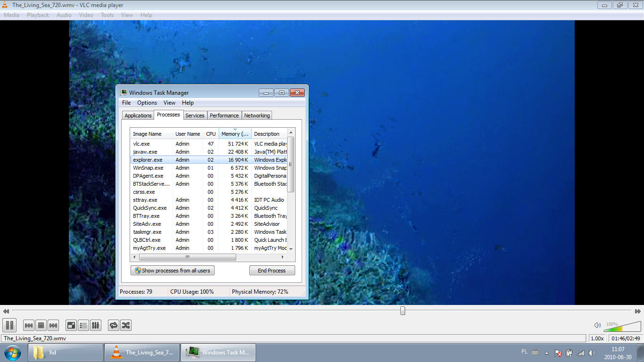The height and width of the screenshot is (362, 644).
Task: Switch to the Applications tab
Action: pos(138,115)
